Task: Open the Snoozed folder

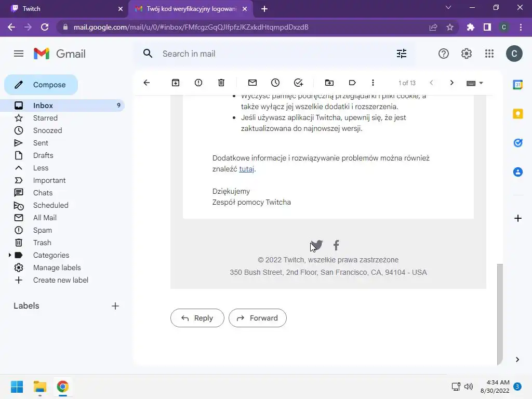Action: coord(47,130)
